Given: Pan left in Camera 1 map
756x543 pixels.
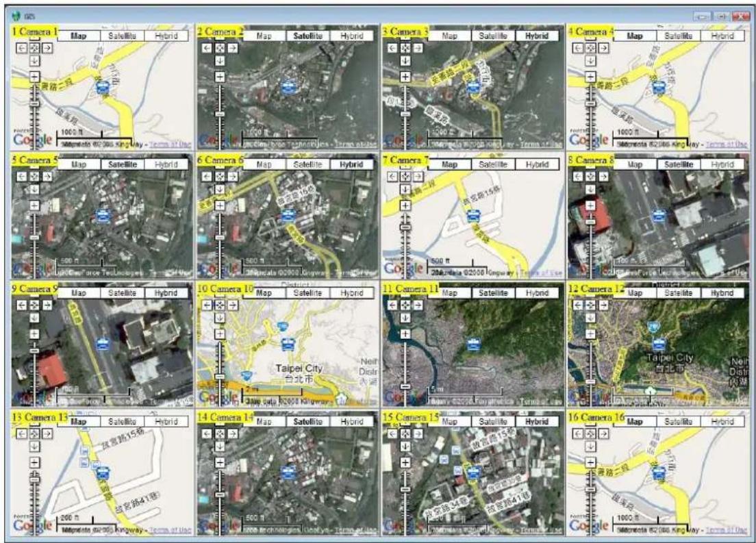Looking at the screenshot, I should (x=22, y=48).
